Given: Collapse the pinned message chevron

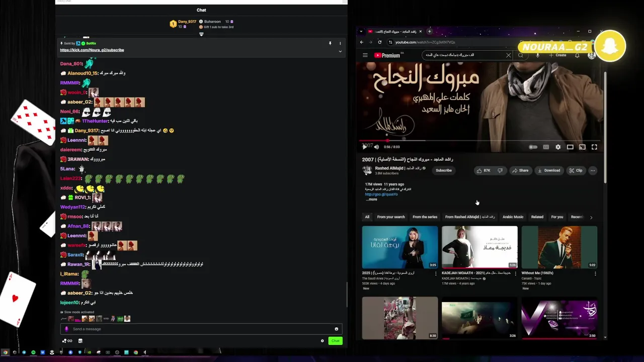Looking at the screenshot, I should pos(340,51).
